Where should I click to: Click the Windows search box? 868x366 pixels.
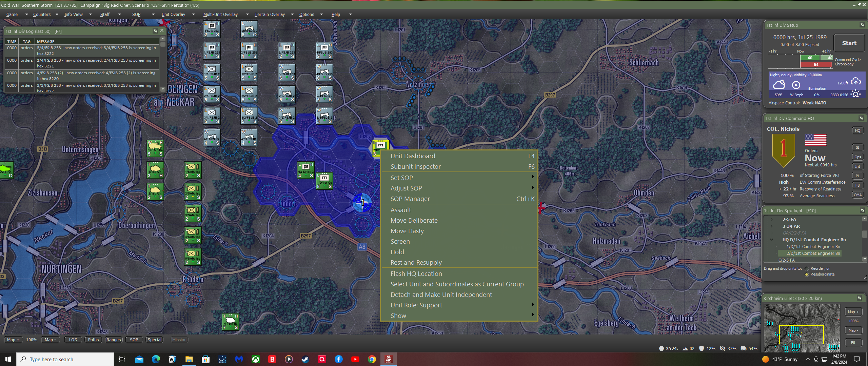pyautogui.click(x=65, y=359)
